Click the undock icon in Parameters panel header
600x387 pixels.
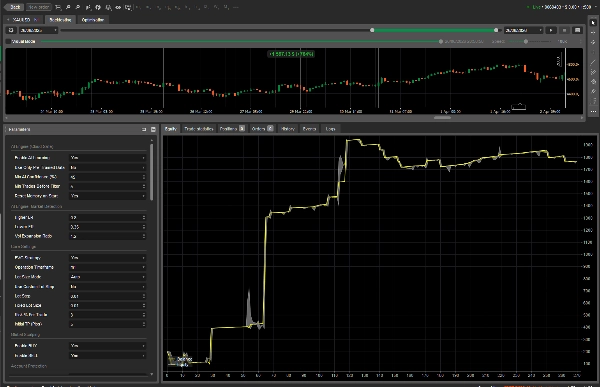tap(144, 129)
